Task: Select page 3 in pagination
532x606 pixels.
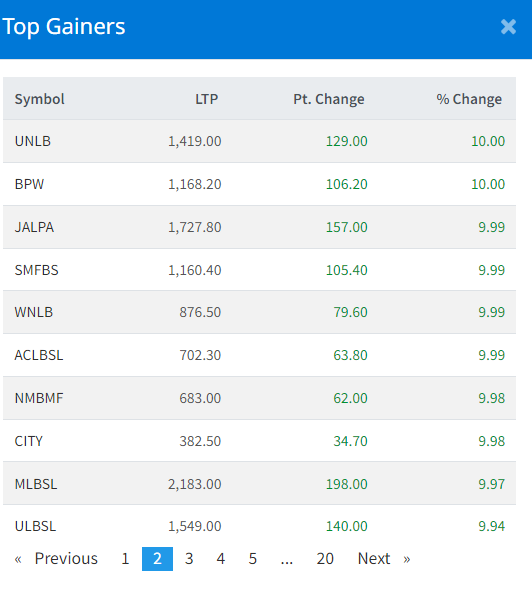Action: click(189, 559)
